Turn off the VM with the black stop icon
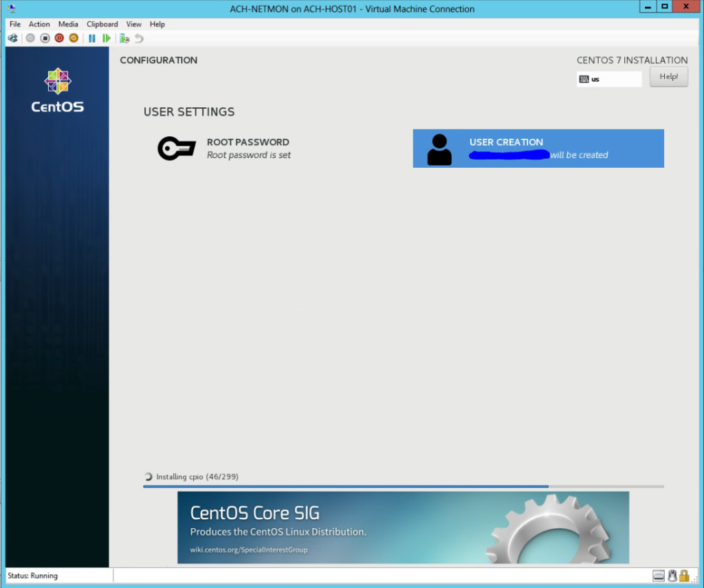This screenshot has height=588, width=704. coord(45,39)
